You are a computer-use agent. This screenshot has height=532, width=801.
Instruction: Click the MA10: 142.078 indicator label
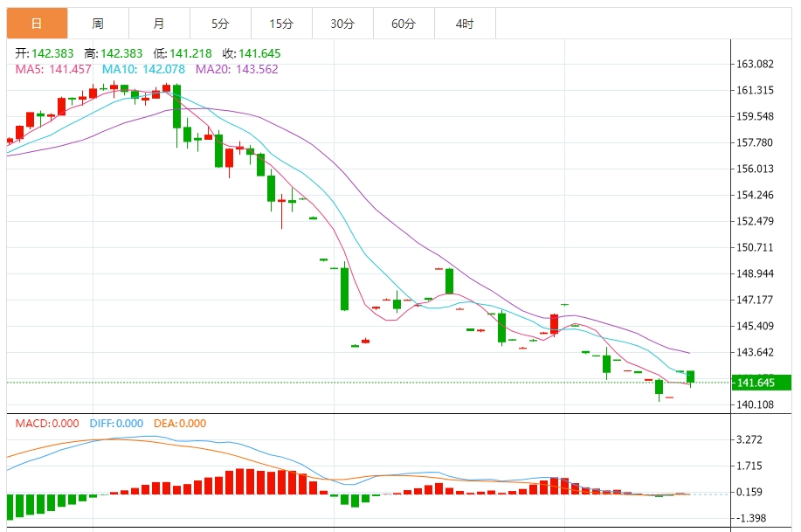click(143, 70)
